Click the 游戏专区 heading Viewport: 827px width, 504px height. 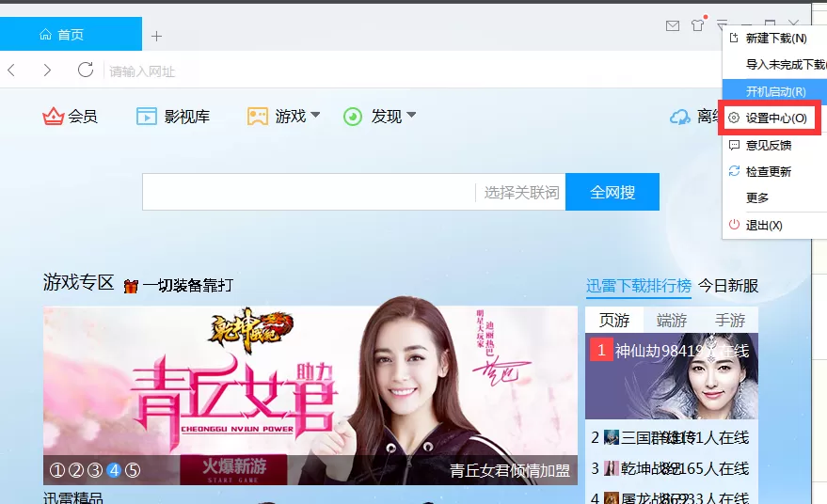(x=79, y=283)
